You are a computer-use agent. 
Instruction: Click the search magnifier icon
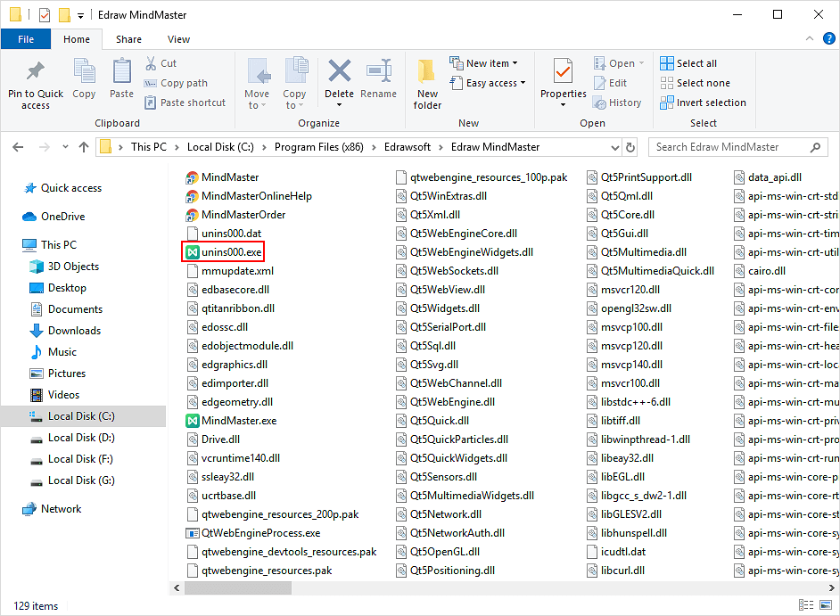(815, 147)
